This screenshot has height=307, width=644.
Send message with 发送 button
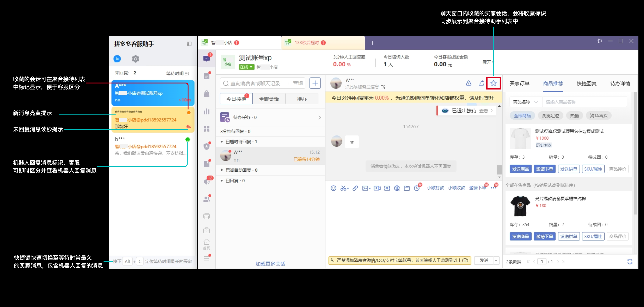click(x=484, y=261)
